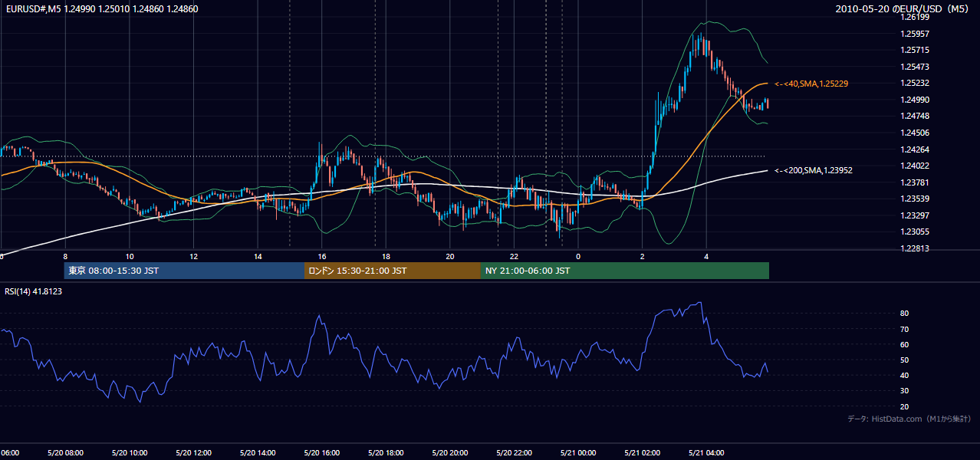Image resolution: width=980 pixels, height=460 pixels.
Task: Click the NY 21:00-06:00 JST session bar
Action: (x=625, y=271)
